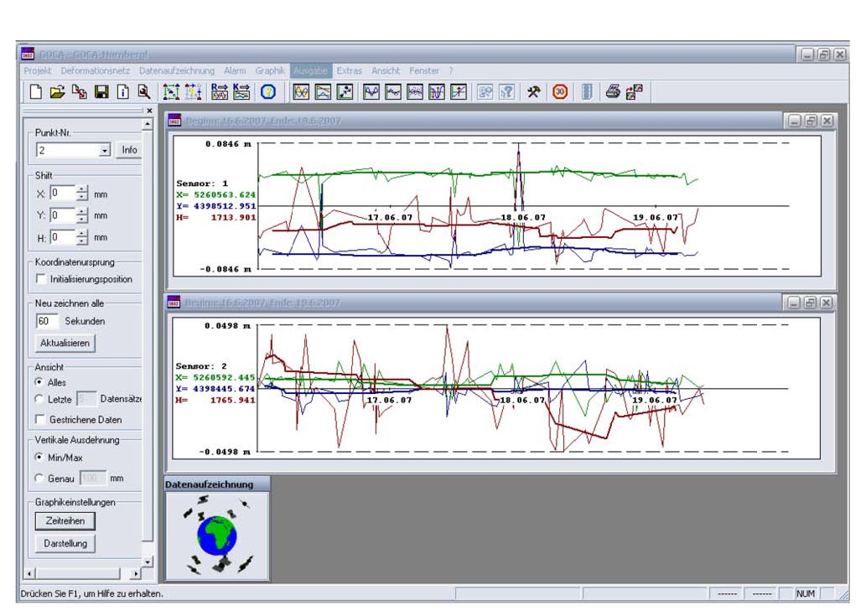Screen dimensions: 866x616
Task: Toggle the Initialisierungsposition checkbox
Action: (40, 279)
